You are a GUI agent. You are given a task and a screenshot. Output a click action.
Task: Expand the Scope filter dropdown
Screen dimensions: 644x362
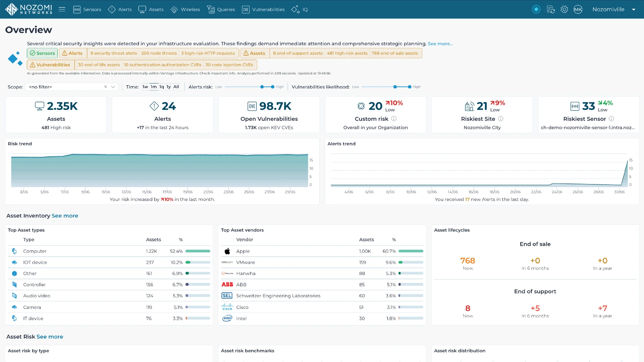click(113, 87)
